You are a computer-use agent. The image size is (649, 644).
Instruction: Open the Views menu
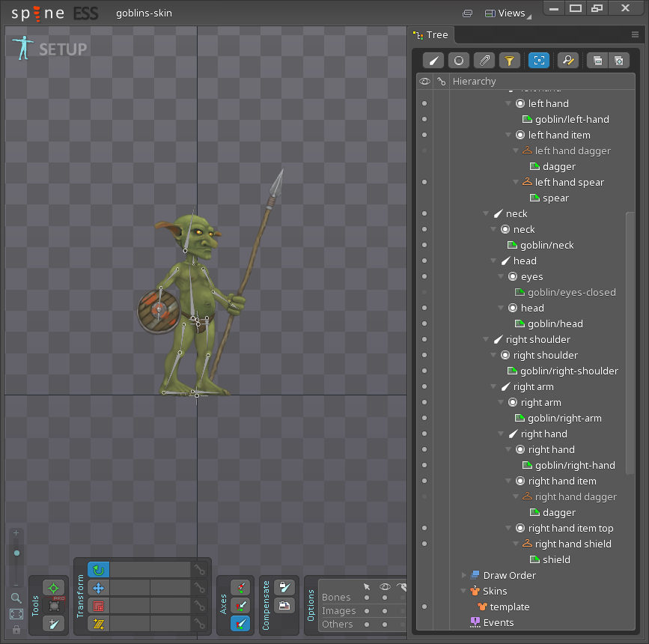tap(505, 13)
